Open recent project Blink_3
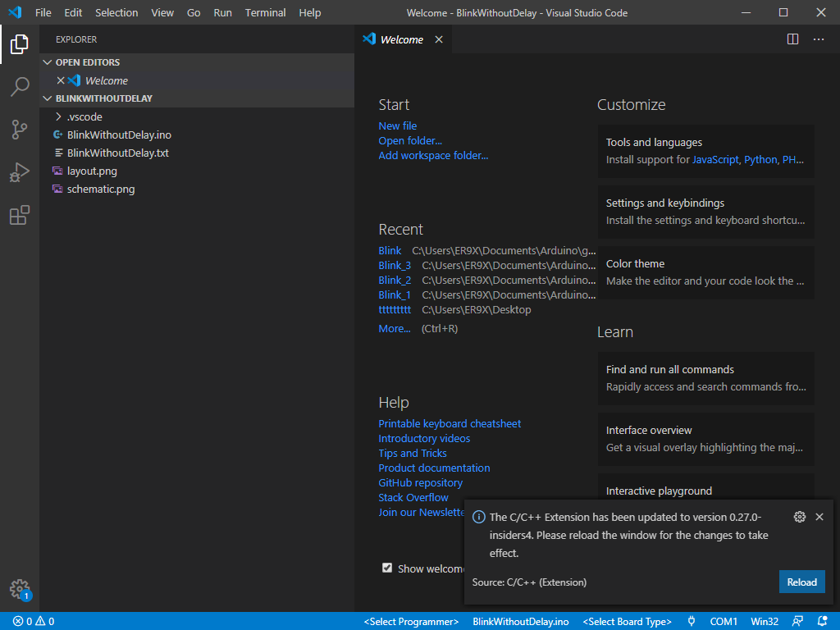 395,266
